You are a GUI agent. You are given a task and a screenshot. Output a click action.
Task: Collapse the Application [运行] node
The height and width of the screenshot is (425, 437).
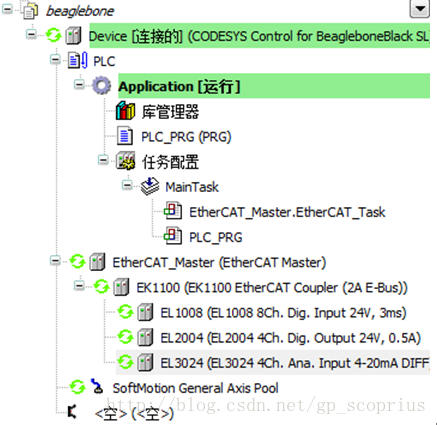tap(79, 84)
